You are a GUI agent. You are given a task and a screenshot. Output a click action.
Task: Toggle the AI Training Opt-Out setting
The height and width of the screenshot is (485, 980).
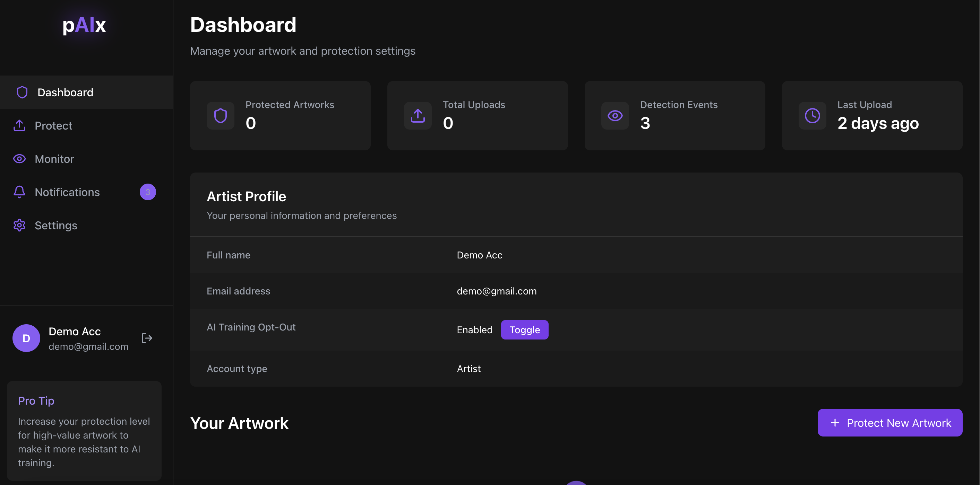point(524,329)
